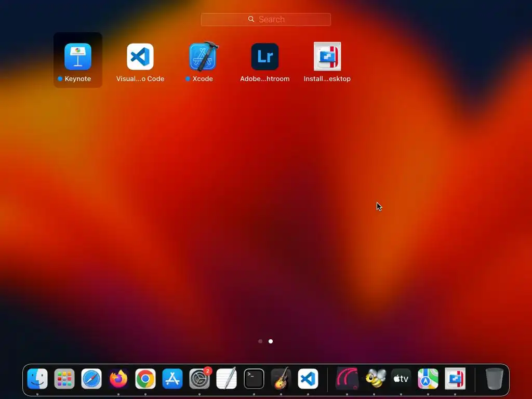Click the "Adobe...htroom" label

(x=265, y=79)
